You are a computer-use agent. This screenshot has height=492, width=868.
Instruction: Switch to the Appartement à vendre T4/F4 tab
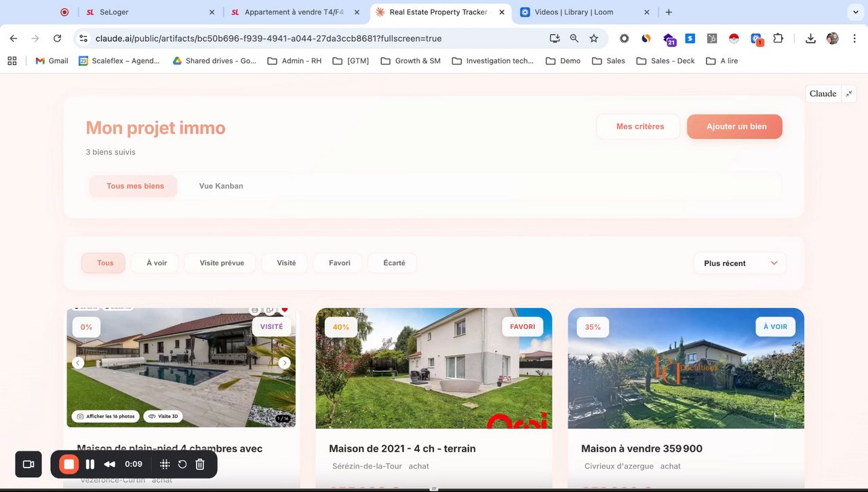(x=295, y=12)
